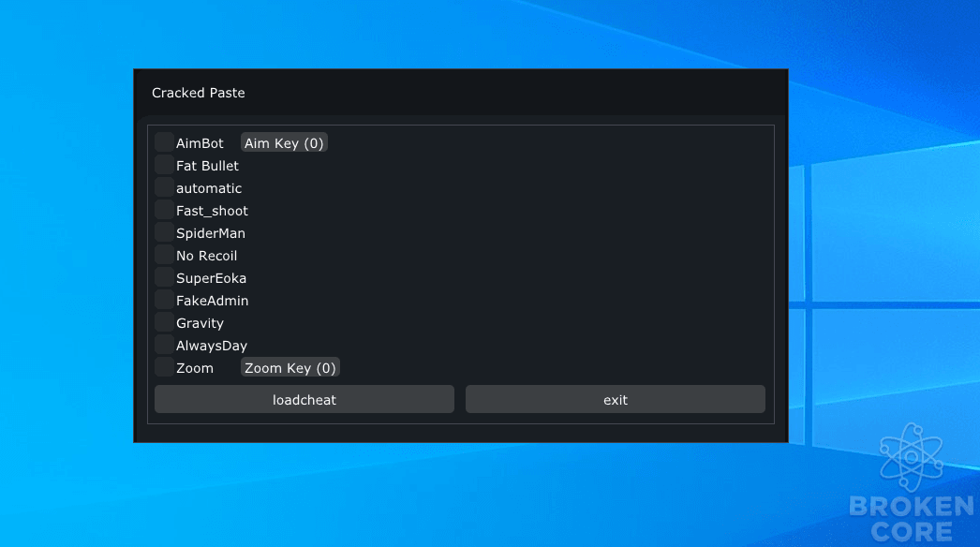
Task: Enable the AimBot checkbox
Action: point(164,142)
